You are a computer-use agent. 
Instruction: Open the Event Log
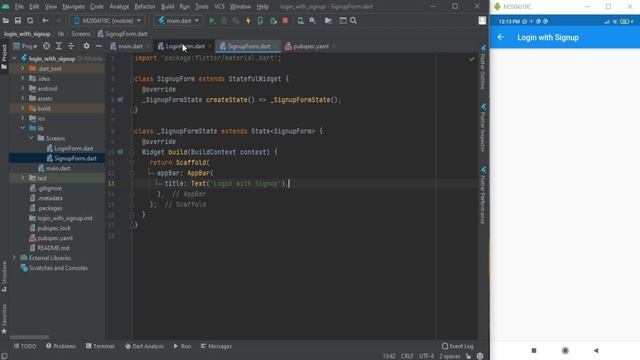(458, 346)
